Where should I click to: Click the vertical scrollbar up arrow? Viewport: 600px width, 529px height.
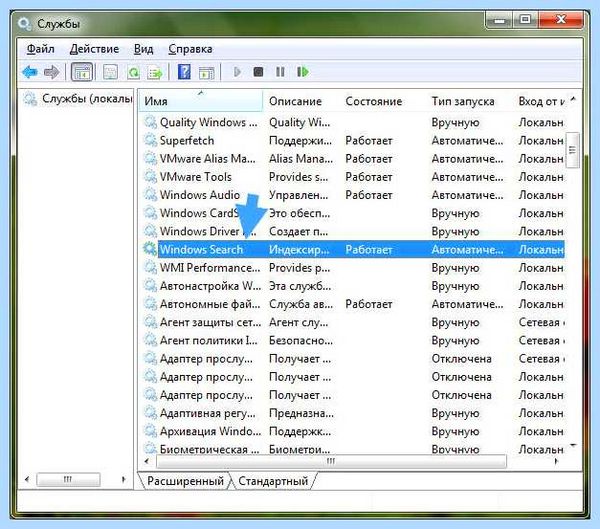pyautogui.click(x=573, y=100)
